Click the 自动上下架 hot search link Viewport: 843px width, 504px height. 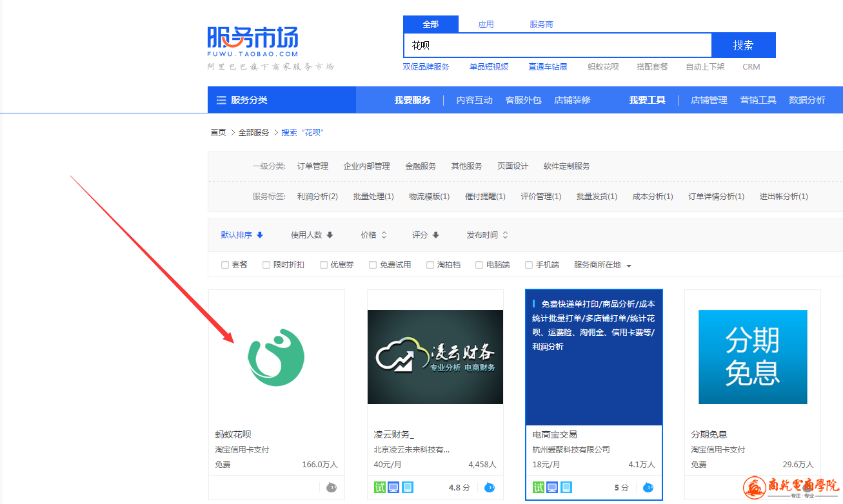click(706, 66)
